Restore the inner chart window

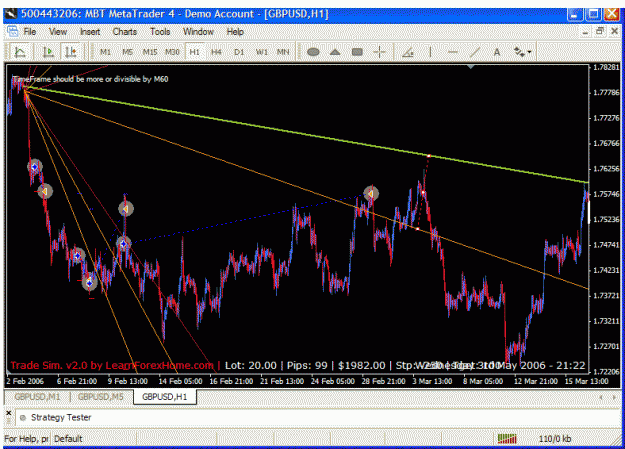pos(600,32)
